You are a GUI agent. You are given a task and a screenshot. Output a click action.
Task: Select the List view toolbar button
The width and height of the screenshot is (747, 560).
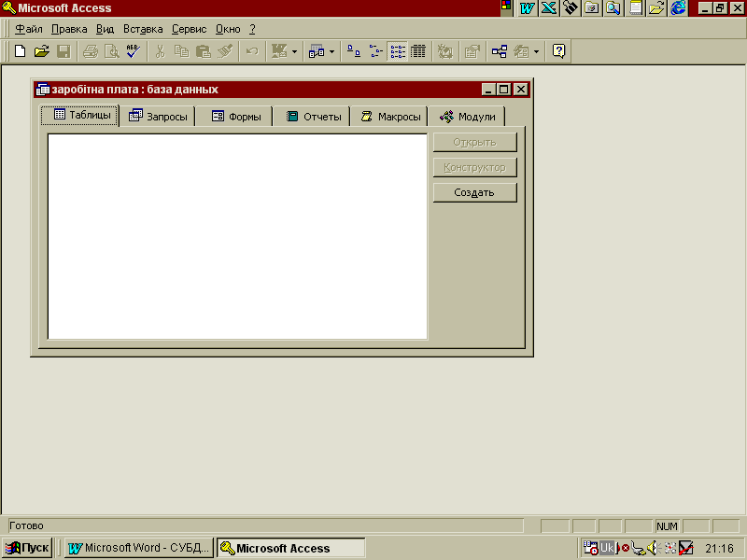pos(398,51)
